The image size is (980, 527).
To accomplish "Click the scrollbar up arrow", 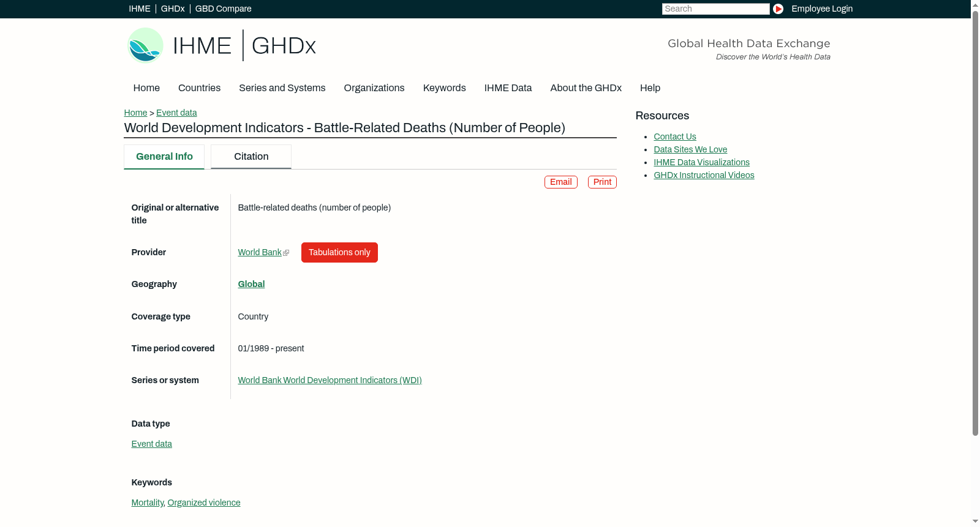I will (975, 4).
